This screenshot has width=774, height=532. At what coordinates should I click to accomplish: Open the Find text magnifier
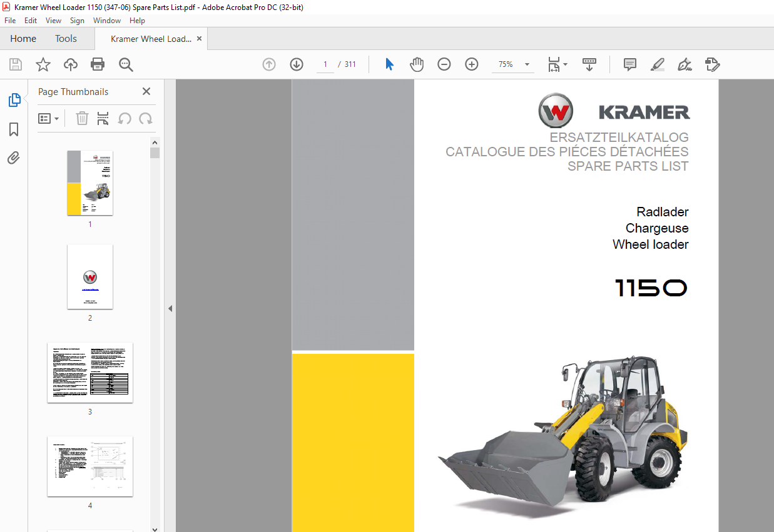(126, 64)
